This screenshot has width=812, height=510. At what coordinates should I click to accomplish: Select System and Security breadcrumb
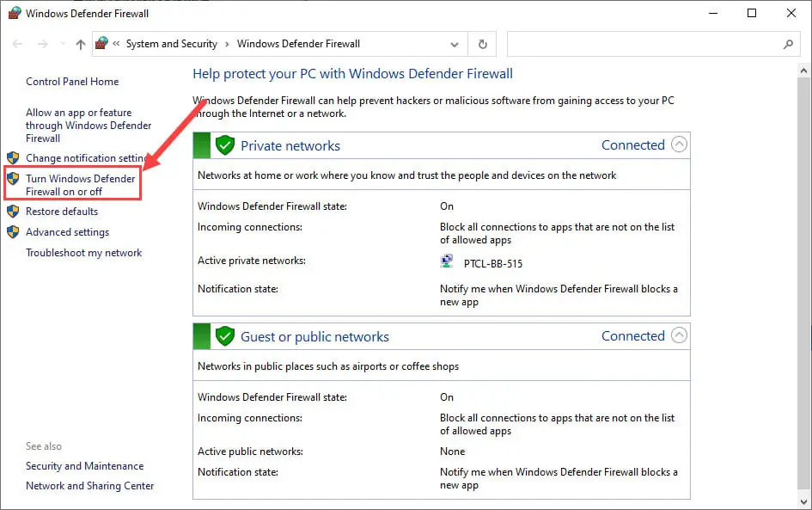pos(172,44)
